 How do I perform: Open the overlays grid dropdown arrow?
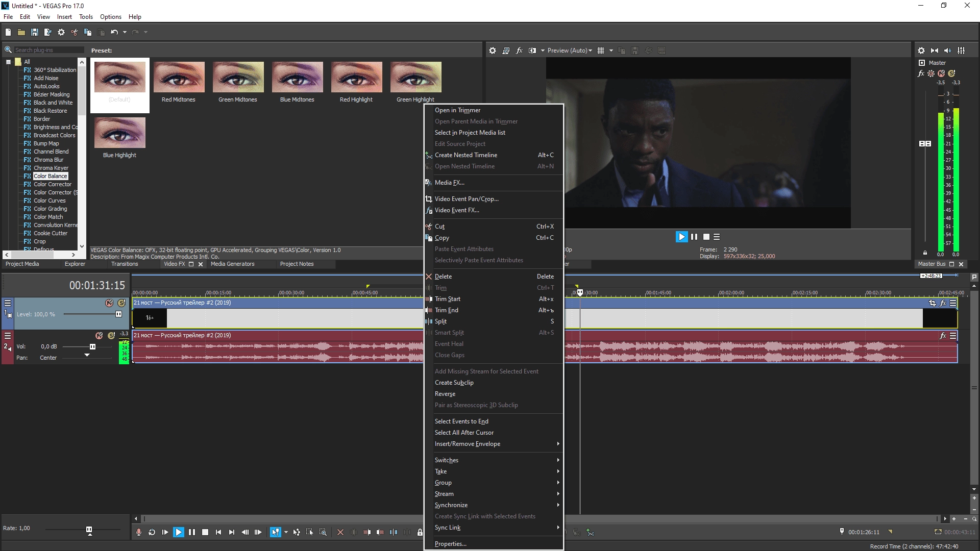(x=611, y=51)
